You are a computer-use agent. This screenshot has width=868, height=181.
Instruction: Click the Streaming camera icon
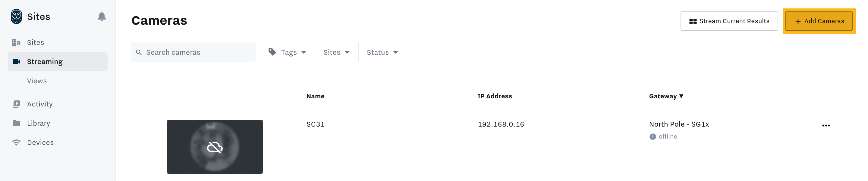pos(16,62)
